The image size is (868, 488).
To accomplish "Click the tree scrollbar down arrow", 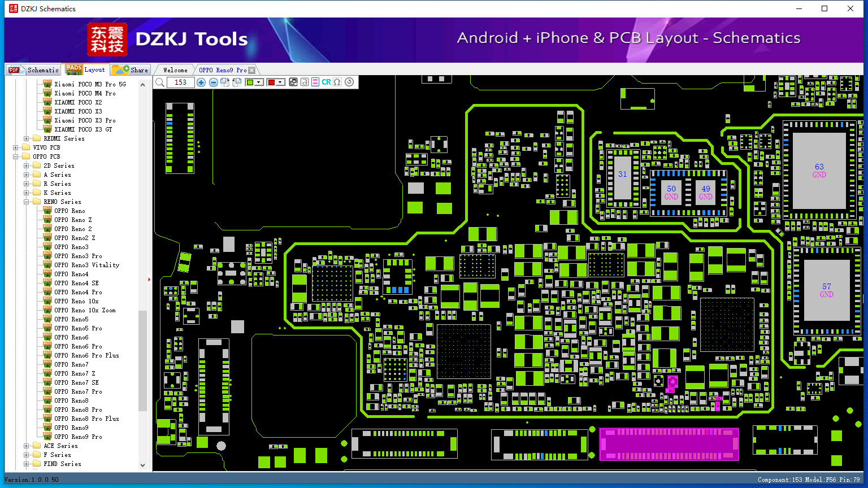I will (x=142, y=465).
